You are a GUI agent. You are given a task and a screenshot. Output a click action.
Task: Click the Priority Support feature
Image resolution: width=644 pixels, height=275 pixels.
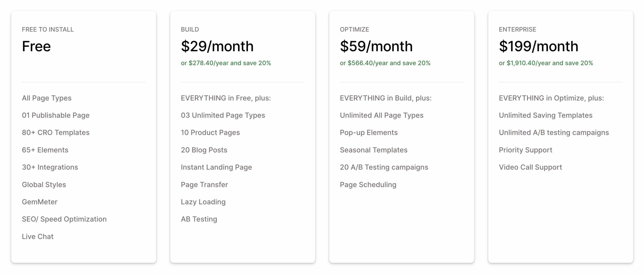525,150
